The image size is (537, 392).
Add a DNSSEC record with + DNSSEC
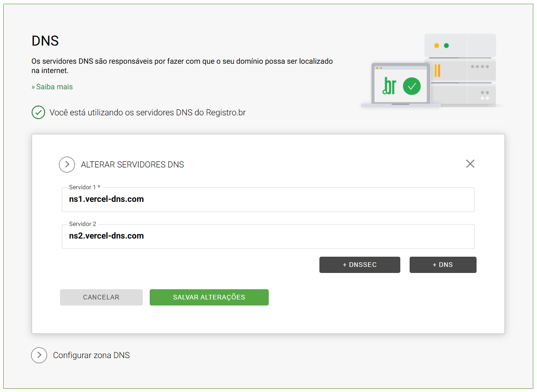pyautogui.click(x=359, y=265)
